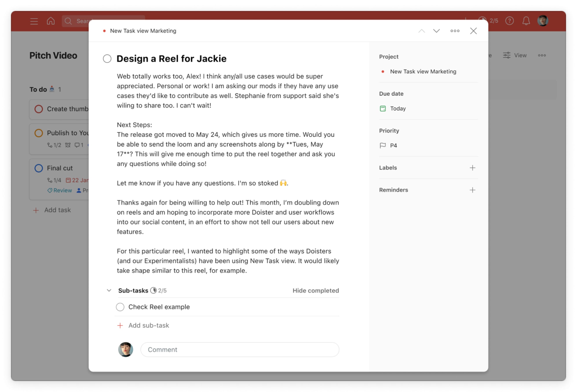Click the Comment input field
577x392 pixels.
pos(240,349)
